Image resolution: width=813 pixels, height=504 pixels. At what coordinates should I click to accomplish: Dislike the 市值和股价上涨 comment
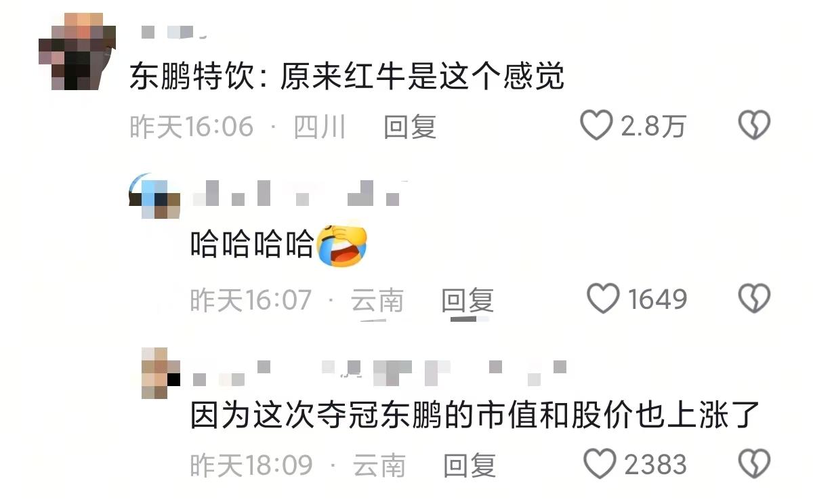[x=754, y=465]
